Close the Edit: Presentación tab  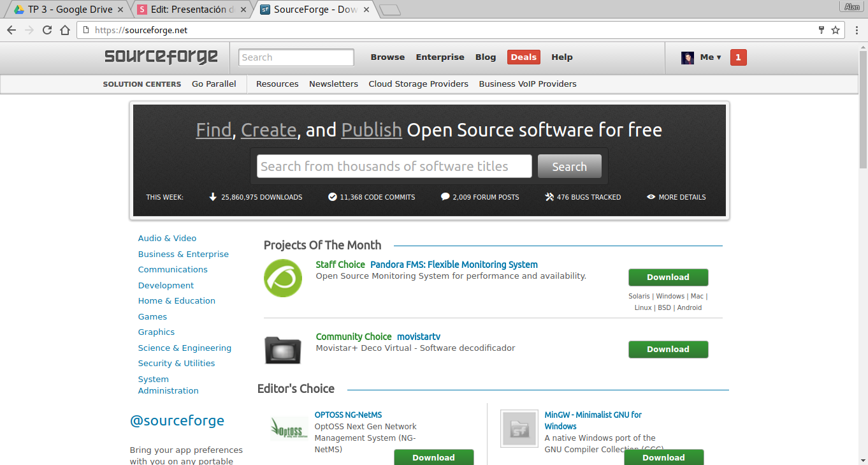point(245,10)
